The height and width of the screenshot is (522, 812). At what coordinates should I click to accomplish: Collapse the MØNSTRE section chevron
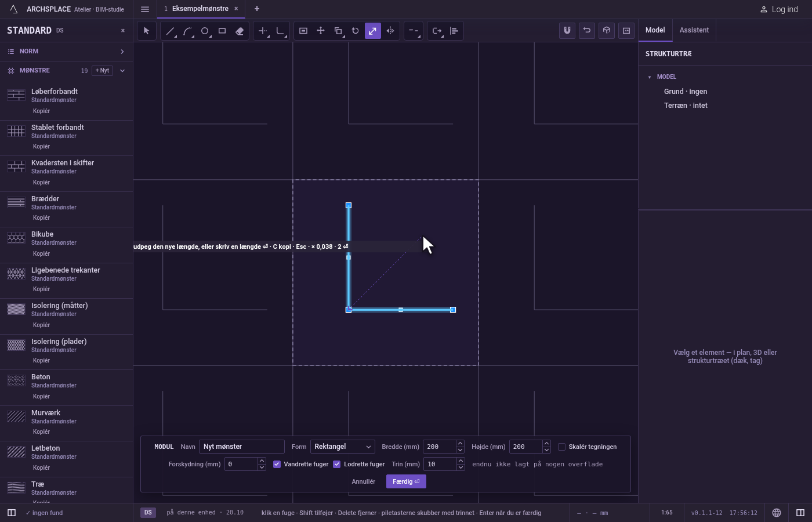[x=122, y=71]
